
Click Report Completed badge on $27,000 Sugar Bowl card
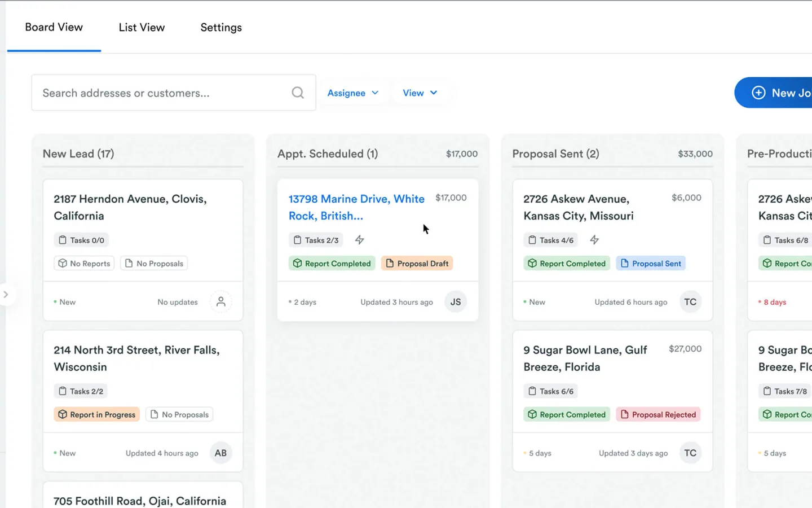tap(567, 414)
